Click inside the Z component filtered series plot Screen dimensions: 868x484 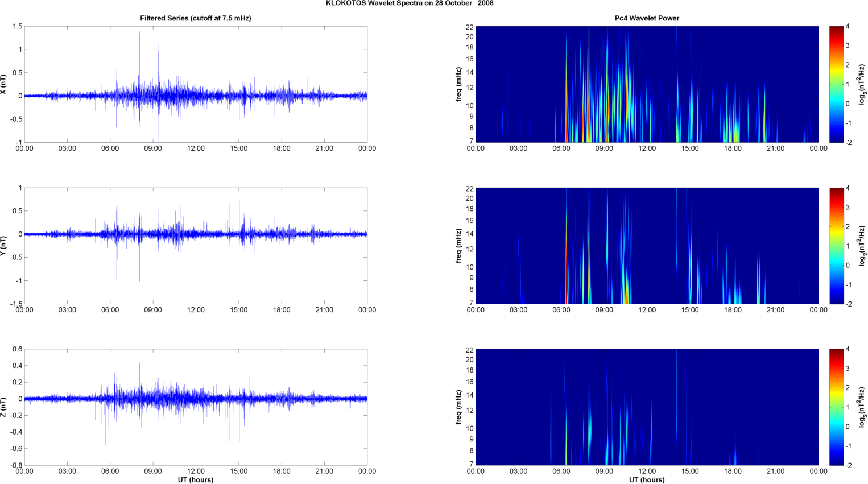click(196, 407)
